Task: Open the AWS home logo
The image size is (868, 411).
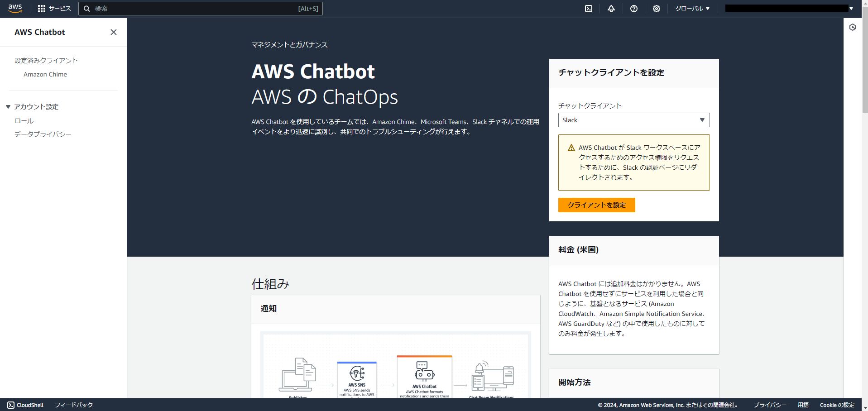Action: click(15, 9)
